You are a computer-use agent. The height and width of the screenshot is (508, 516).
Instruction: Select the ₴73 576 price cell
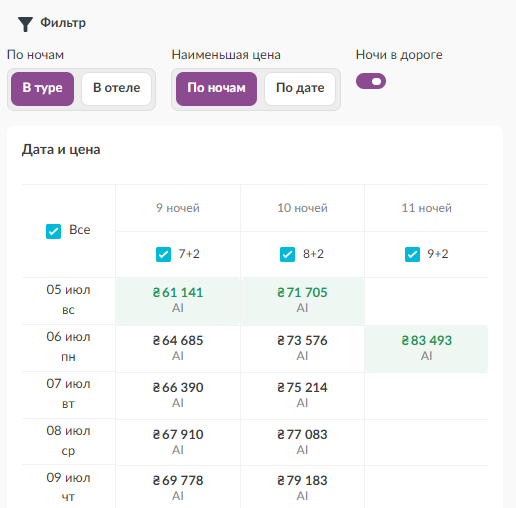[302, 349]
